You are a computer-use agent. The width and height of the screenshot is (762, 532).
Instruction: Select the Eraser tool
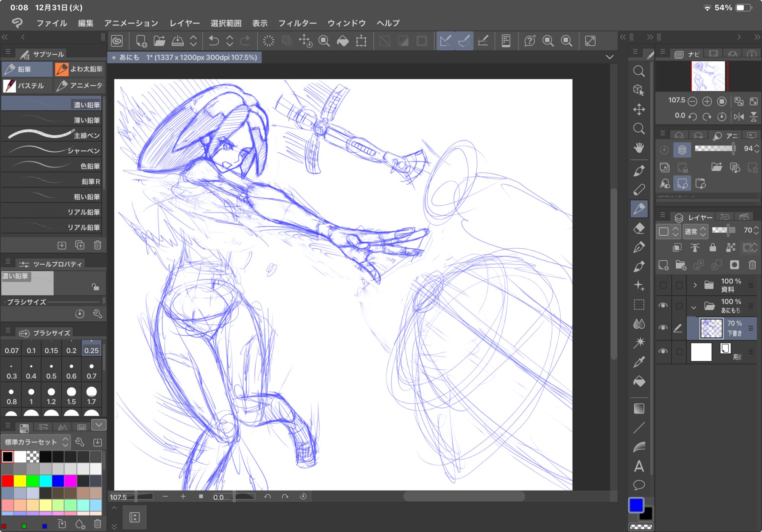(x=639, y=228)
